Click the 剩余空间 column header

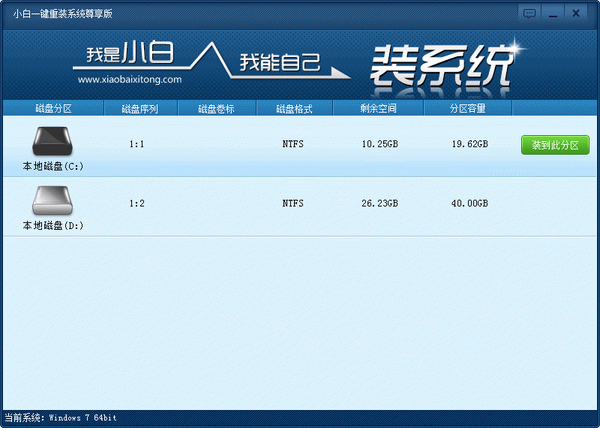pyautogui.click(x=378, y=109)
